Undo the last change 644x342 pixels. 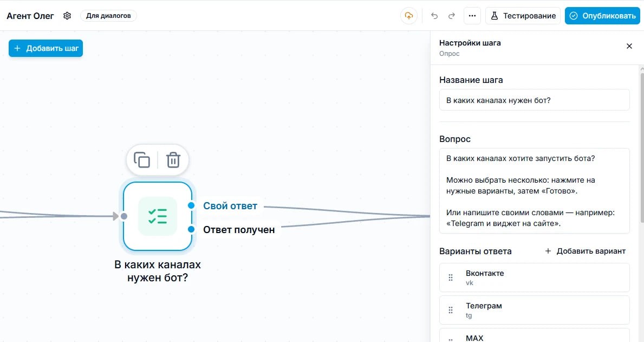pos(434,16)
